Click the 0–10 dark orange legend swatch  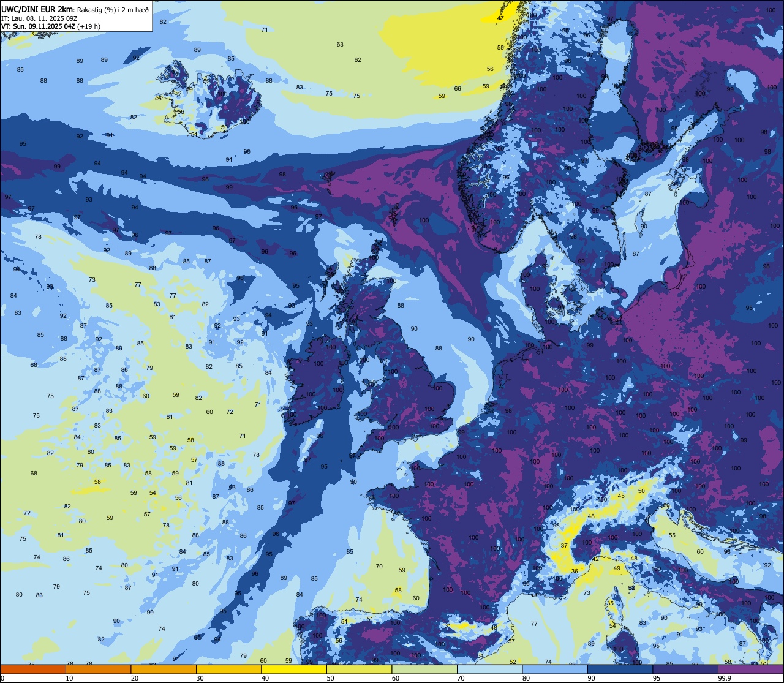33,669
